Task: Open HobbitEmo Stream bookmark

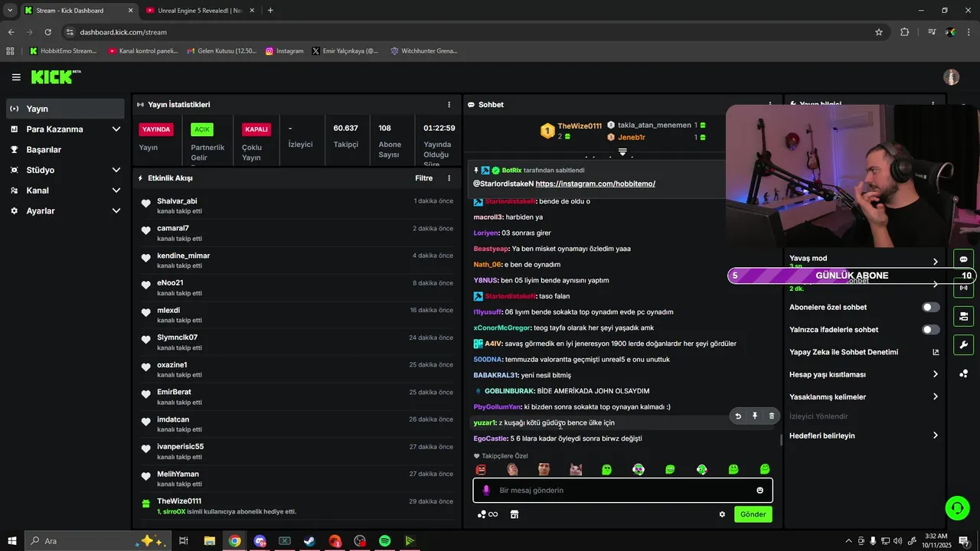Action: coord(64,51)
